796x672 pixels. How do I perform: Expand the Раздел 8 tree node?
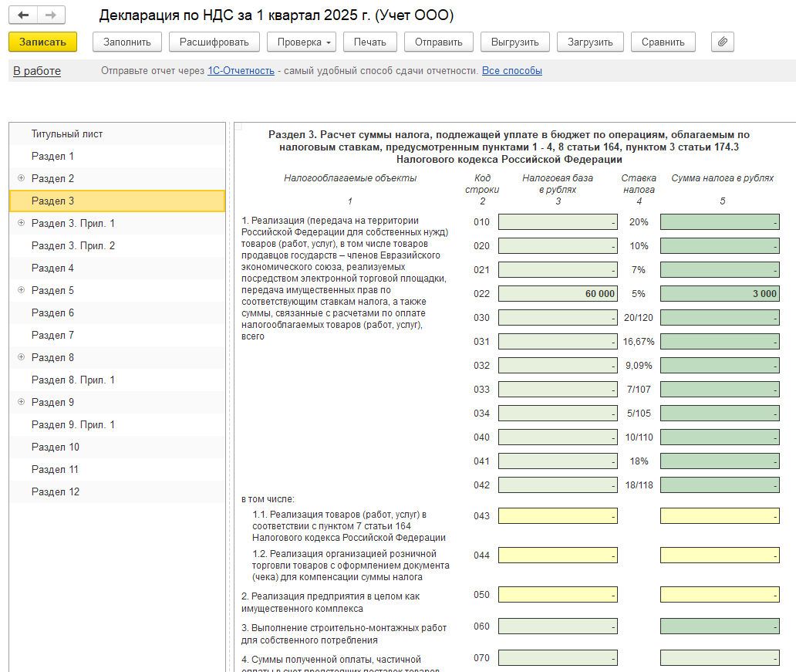tap(21, 357)
